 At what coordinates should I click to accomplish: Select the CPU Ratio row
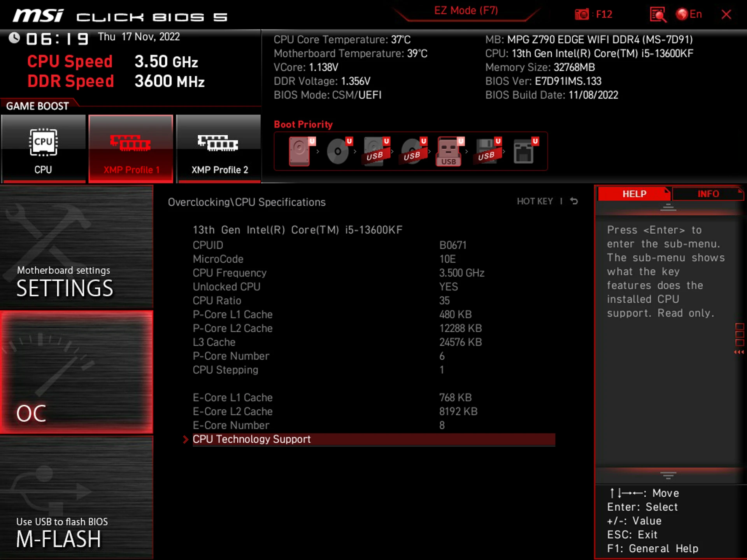(373, 301)
